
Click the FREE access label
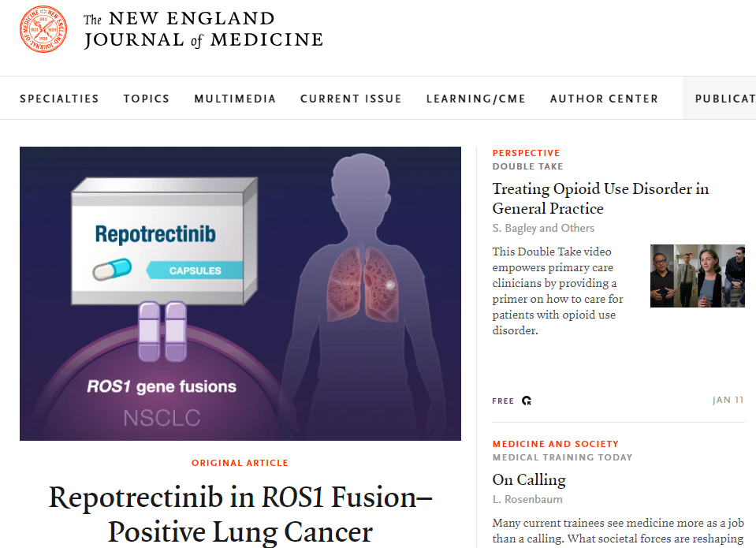click(503, 401)
